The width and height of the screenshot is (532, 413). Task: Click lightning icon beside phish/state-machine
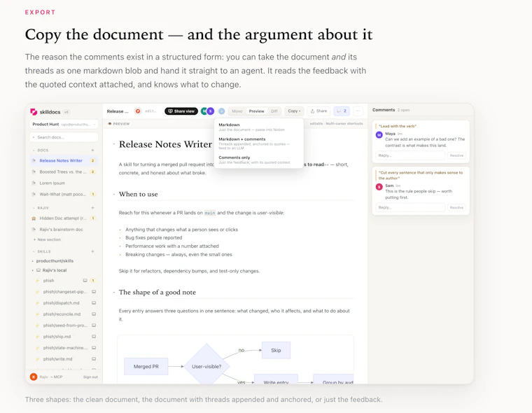37,348
